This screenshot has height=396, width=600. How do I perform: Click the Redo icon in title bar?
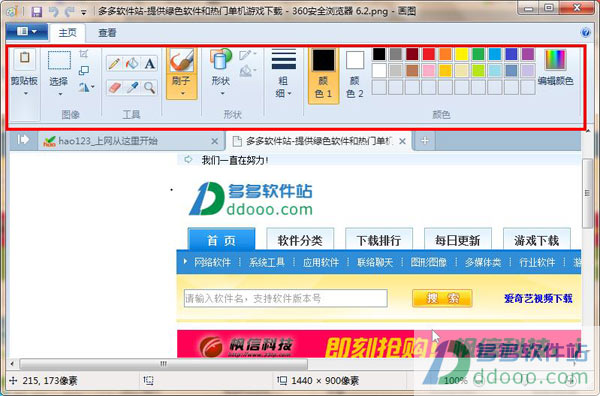tap(70, 11)
